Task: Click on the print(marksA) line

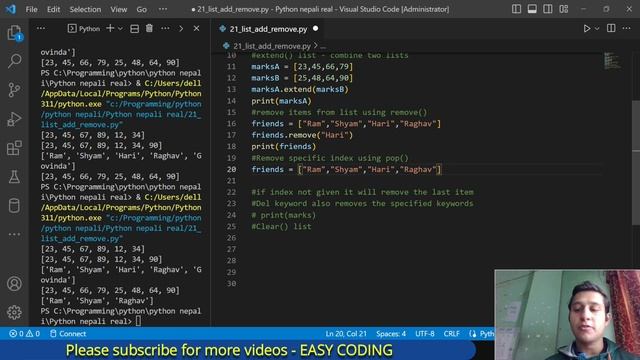Action: (281, 101)
